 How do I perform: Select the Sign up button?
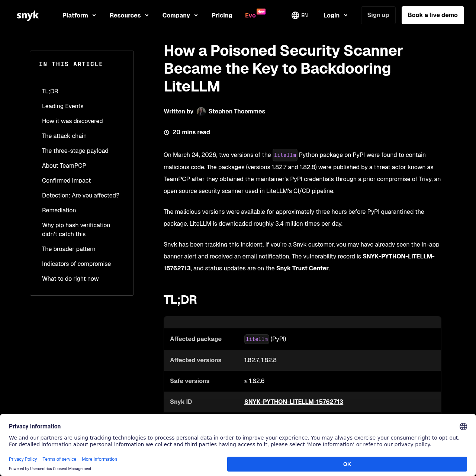click(378, 15)
